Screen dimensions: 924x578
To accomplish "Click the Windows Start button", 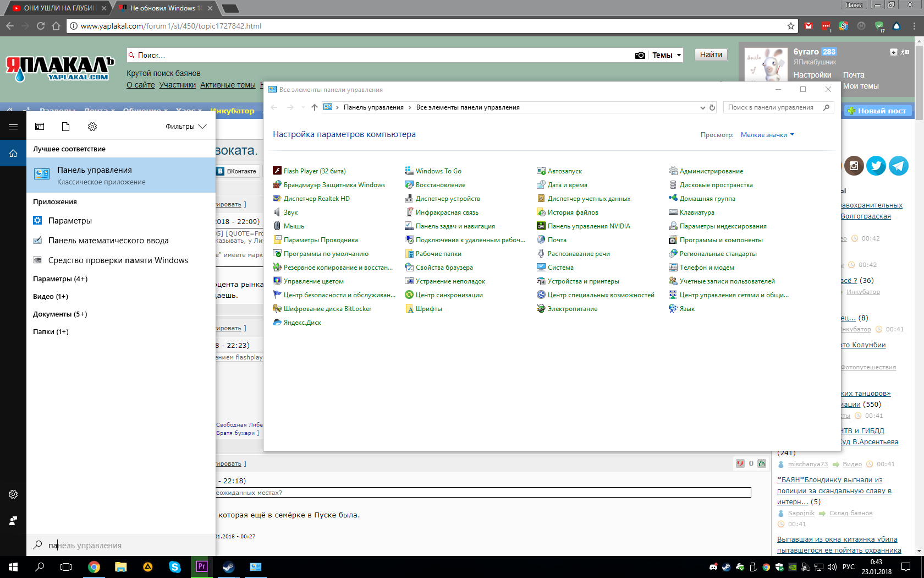I will tap(13, 566).
